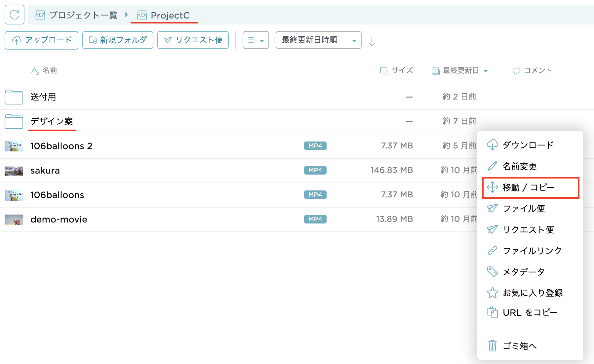Click the clipboard icon for URLをコピー
Screen dimensions: 594x364
(x=492, y=312)
